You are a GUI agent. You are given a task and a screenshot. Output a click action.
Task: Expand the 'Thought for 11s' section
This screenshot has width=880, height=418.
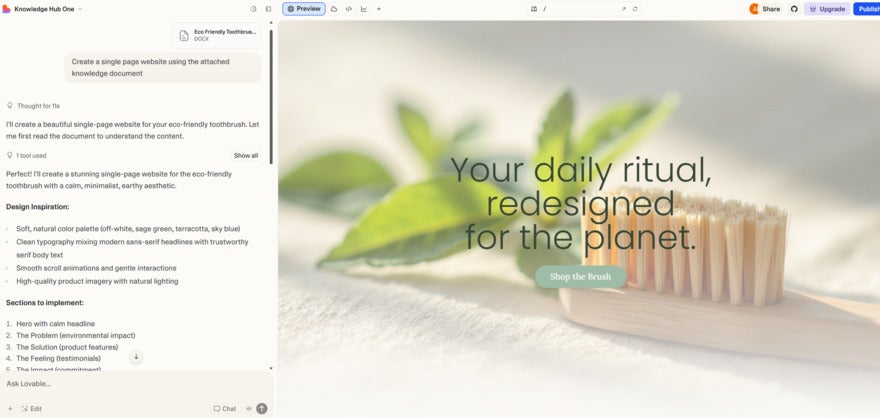[33, 105]
